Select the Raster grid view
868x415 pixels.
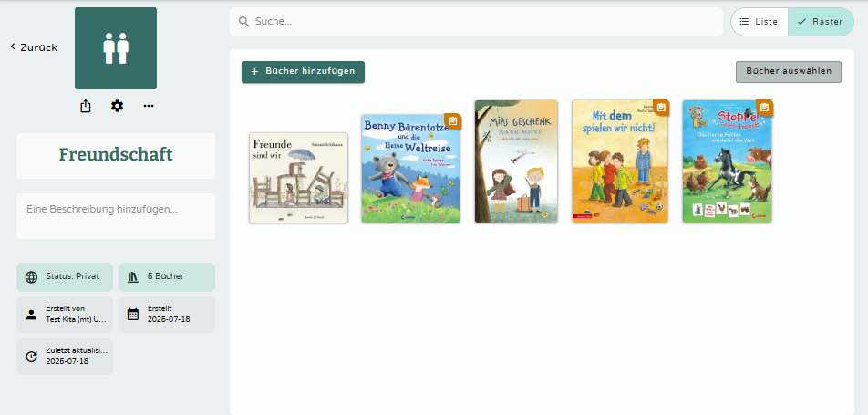pos(821,22)
